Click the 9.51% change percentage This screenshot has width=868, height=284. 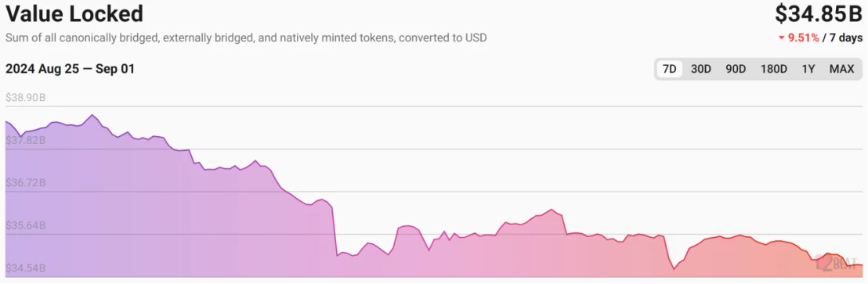pyautogui.click(x=803, y=38)
